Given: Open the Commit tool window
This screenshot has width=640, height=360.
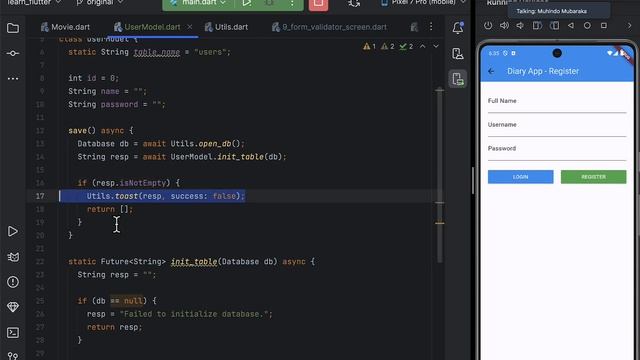Looking at the screenshot, I should (x=13, y=53).
